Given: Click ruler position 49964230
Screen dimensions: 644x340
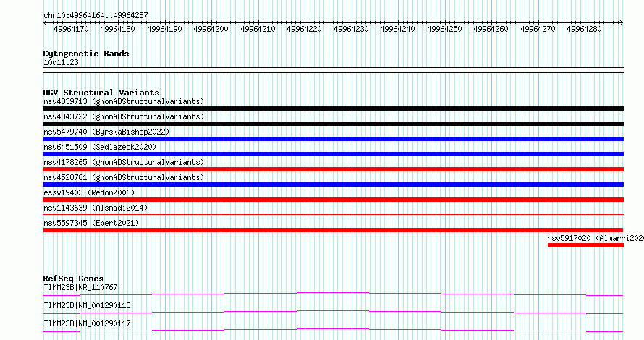Looking at the screenshot, I should click(351, 29).
